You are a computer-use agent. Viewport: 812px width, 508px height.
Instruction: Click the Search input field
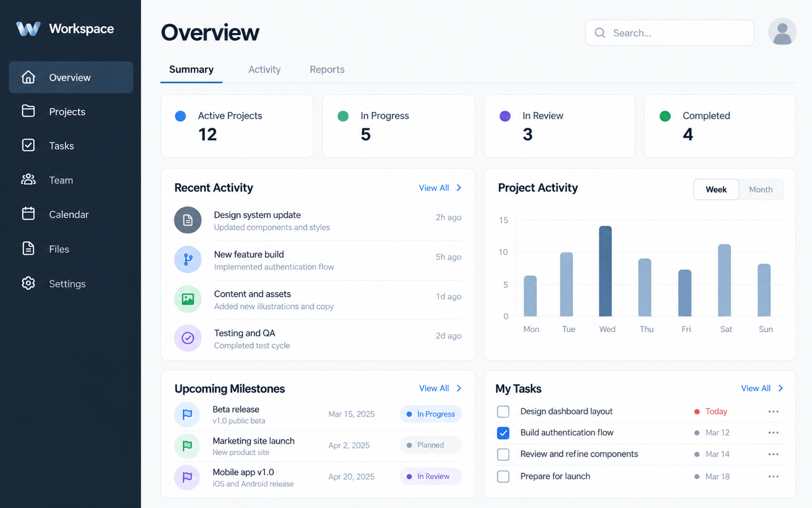(x=669, y=33)
